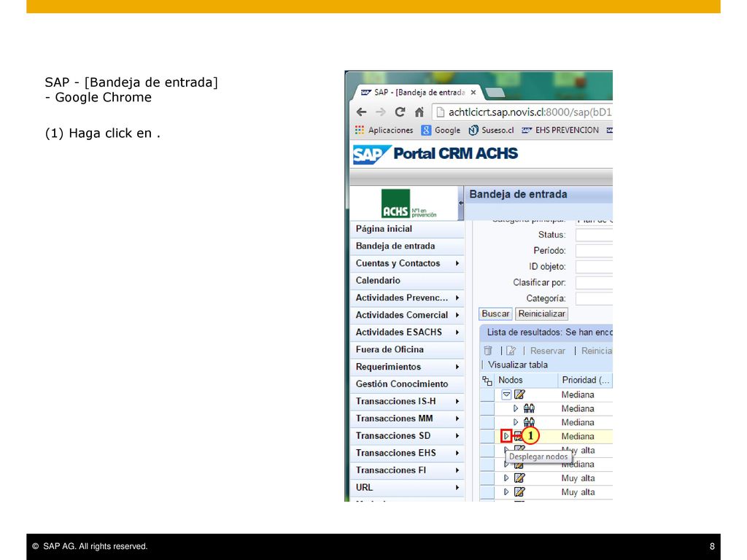Viewport: 747px width, 560px height.
Task: Open a new tab beside the SAP tab
Action: pyautogui.click(x=495, y=92)
